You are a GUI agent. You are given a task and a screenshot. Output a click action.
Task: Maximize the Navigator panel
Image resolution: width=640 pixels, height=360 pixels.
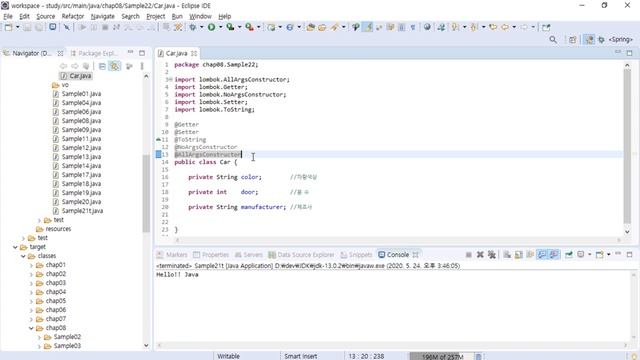tap(142, 53)
